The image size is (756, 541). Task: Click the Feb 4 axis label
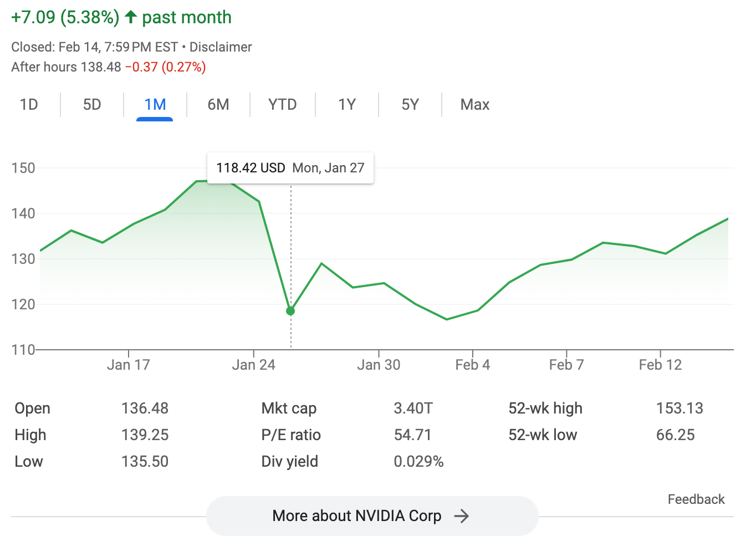[473, 365]
